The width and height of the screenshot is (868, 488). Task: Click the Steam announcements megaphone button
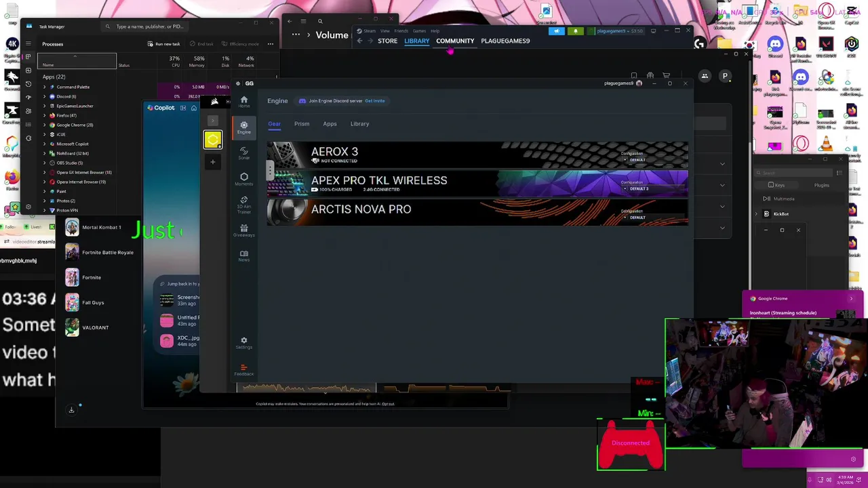point(557,31)
